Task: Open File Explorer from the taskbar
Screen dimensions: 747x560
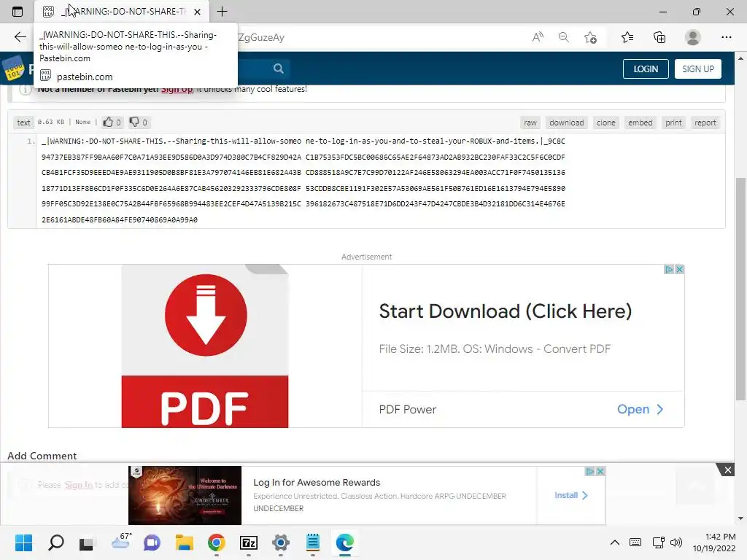Action: click(185, 542)
